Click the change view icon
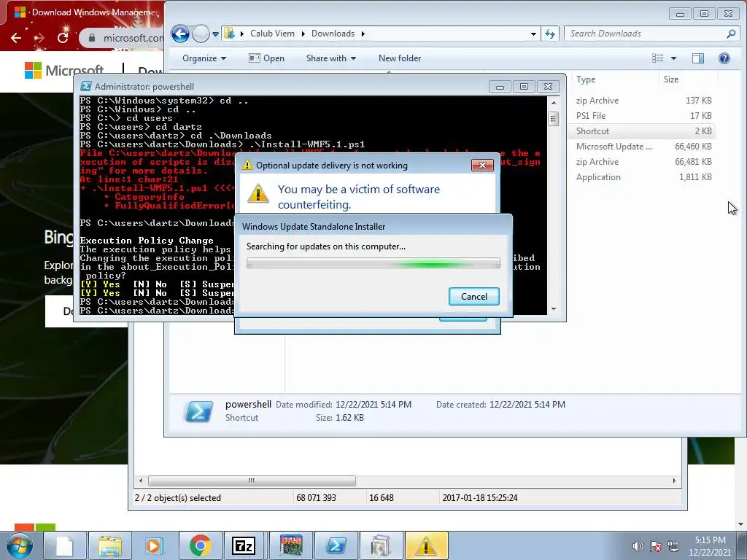The width and height of the screenshot is (747, 560). click(x=658, y=58)
